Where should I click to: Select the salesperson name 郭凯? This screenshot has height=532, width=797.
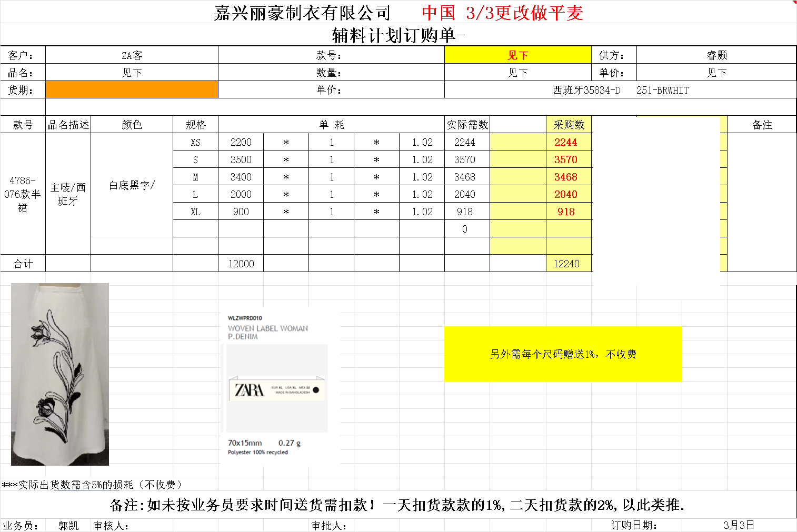(68, 525)
